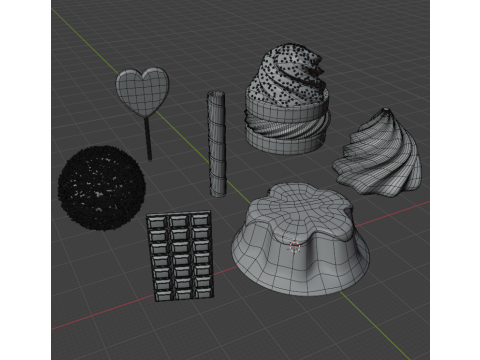This screenshot has height=360, width=480.
Task: Select the standalone whipped cream swirl
Action: 378,153
